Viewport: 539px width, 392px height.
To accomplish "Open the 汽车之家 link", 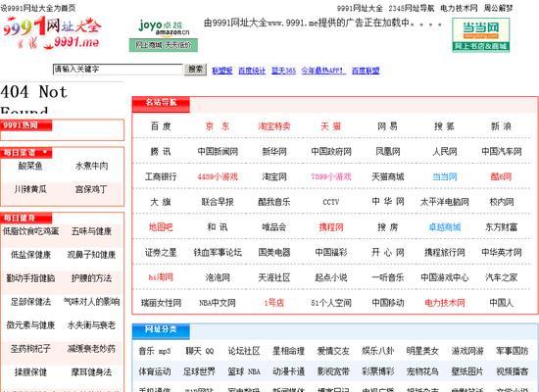I will [x=501, y=277].
